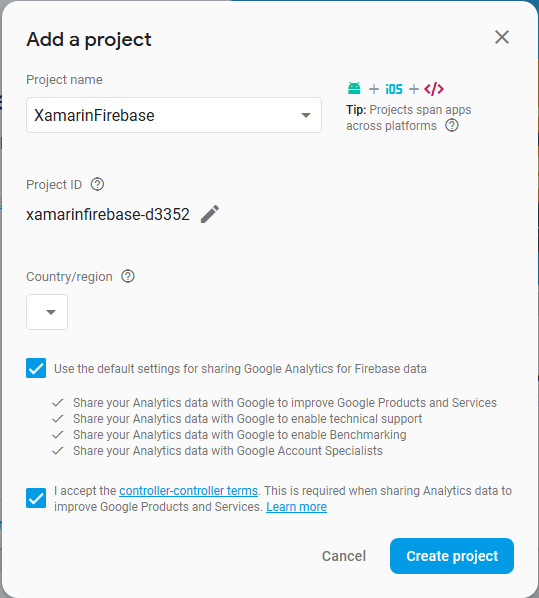The height and width of the screenshot is (598, 539).
Task: Close the Add a project dialog
Action: pyautogui.click(x=502, y=37)
